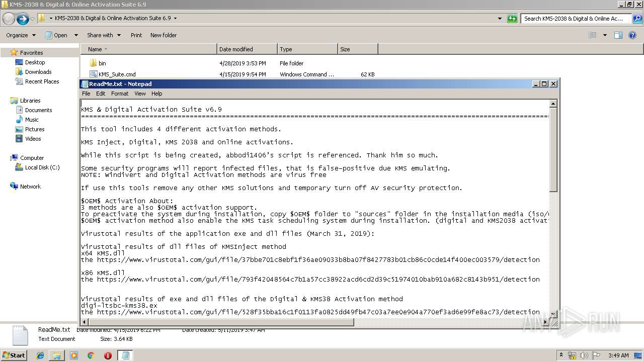Open Notepad File menu
The width and height of the screenshot is (644, 362).
(86, 94)
